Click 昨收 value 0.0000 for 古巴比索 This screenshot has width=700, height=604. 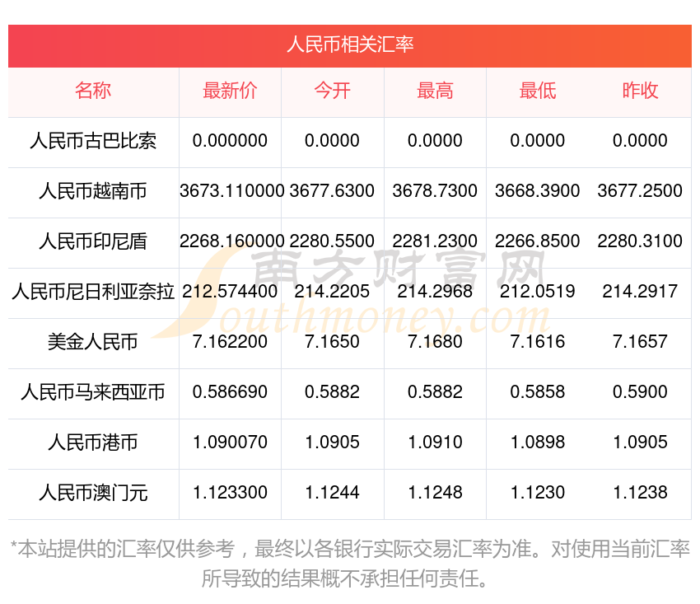click(x=640, y=141)
